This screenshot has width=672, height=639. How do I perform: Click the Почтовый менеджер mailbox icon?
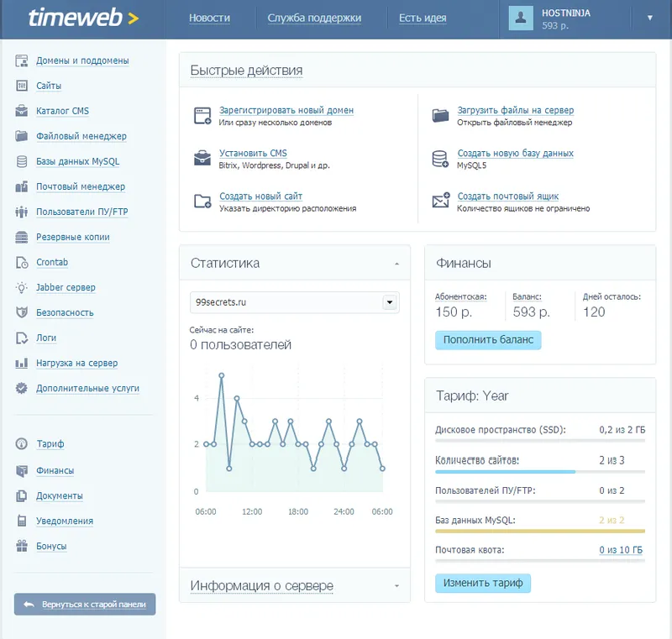point(22,186)
